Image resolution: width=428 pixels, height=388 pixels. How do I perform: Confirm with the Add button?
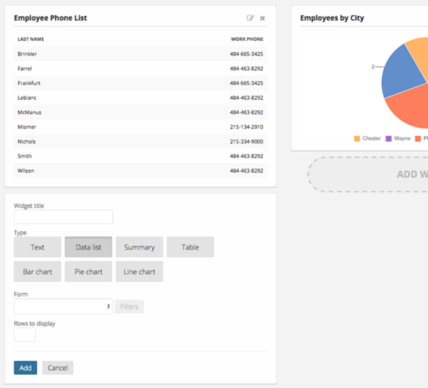[25, 368]
